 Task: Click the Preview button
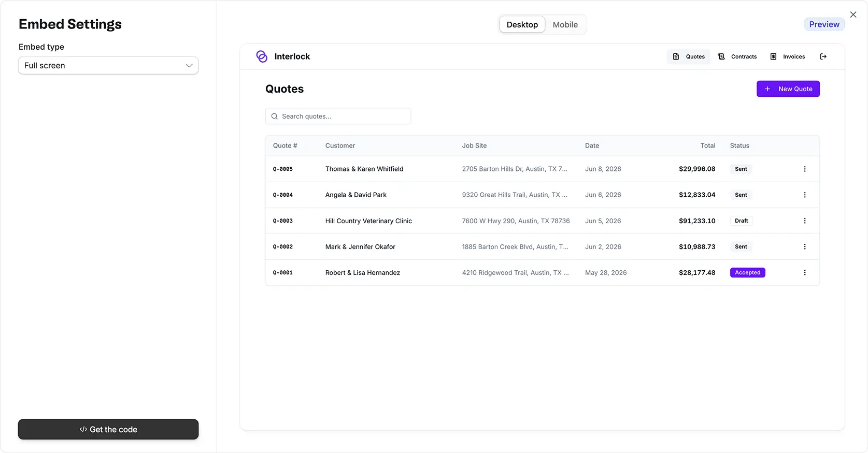pos(824,24)
